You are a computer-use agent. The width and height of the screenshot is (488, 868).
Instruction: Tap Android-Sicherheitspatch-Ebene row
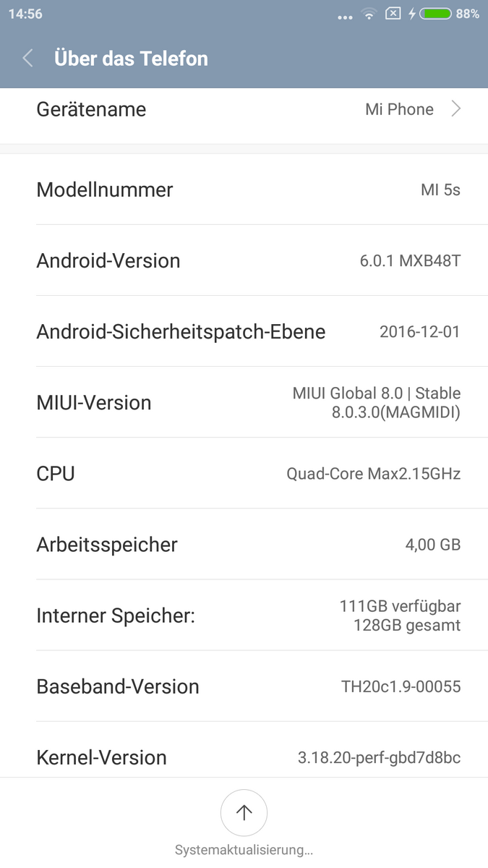click(x=244, y=331)
